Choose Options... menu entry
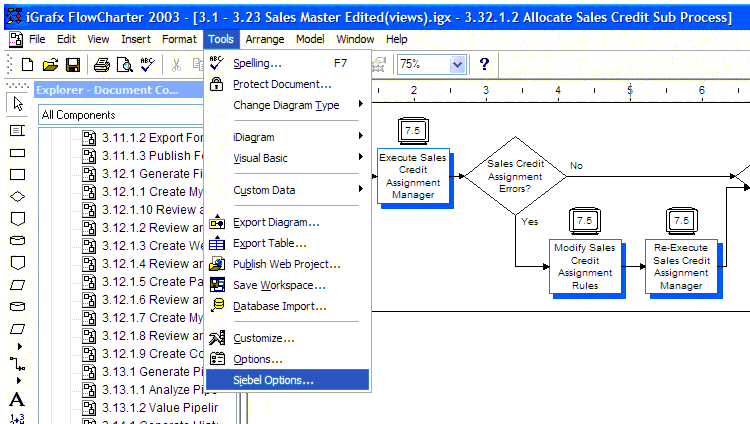750x424 pixels. [x=287, y=359]
